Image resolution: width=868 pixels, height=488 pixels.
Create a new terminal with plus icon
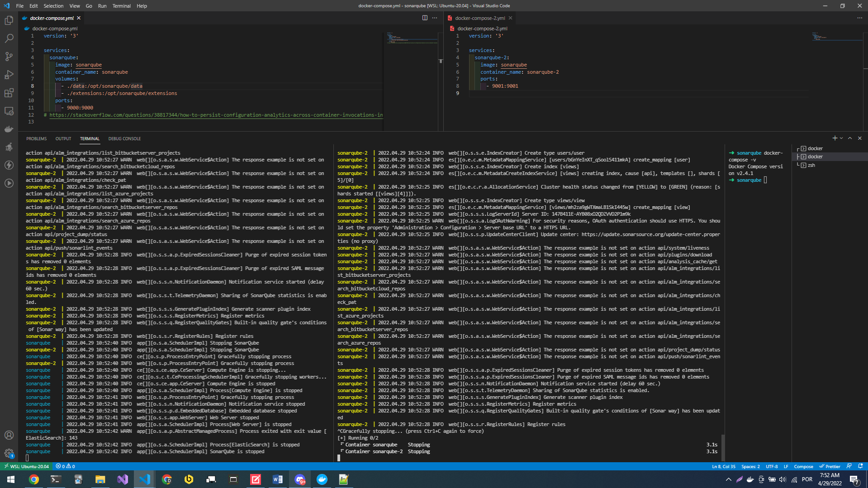pyautogui.click(x=835, y=138)
